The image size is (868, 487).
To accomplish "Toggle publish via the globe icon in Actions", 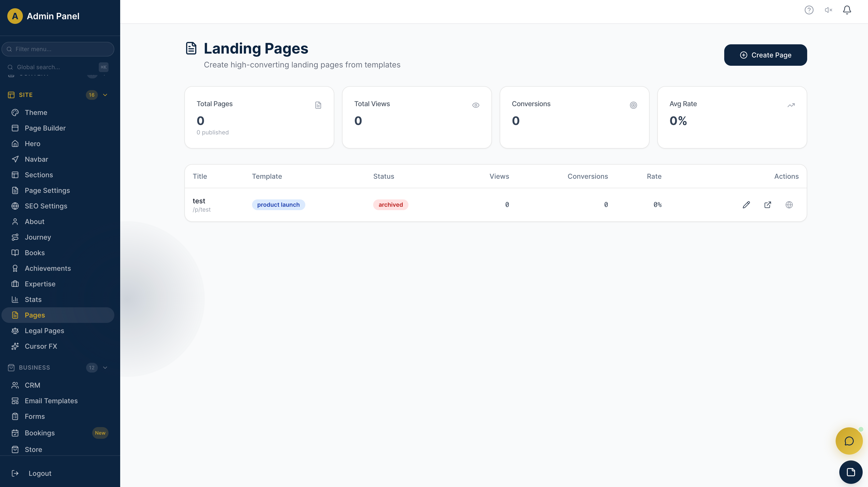I will point(789,205).
